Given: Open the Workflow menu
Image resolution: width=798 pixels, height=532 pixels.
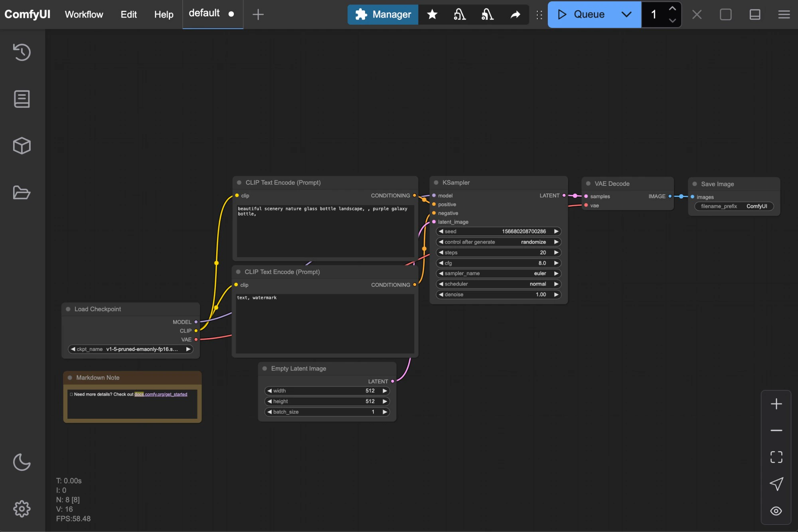Looking at the screenshot, I should pos(83,14).
